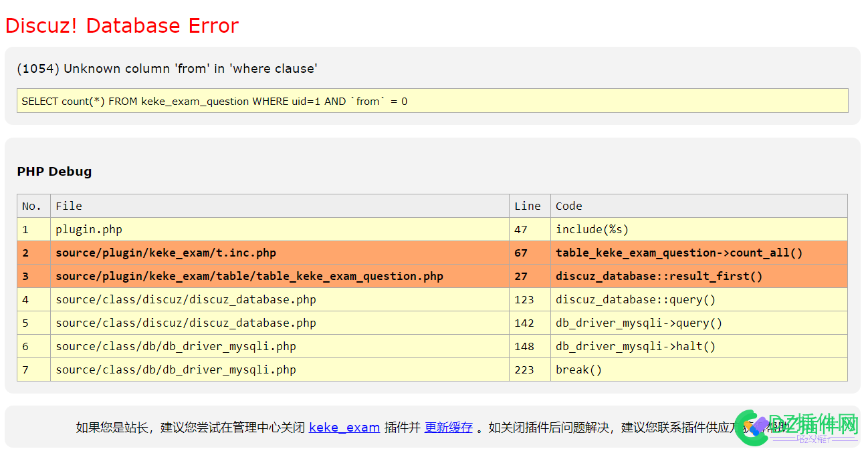Select the plugin.php row in table

tap(433, 229)
